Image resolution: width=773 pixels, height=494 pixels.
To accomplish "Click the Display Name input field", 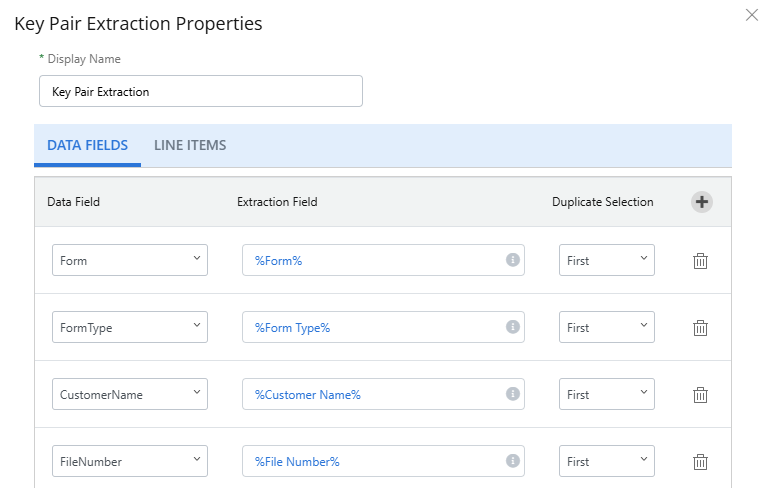I will point(200,91).
